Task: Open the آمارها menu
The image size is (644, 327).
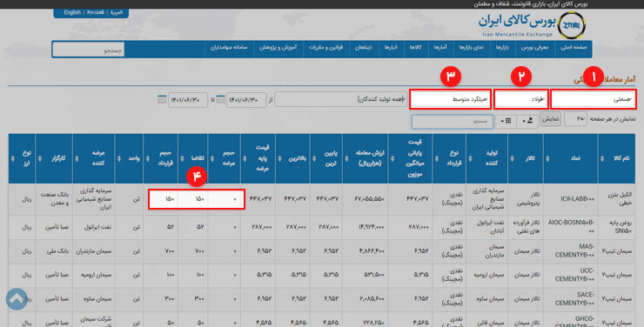Action: (x=440, y=48)
